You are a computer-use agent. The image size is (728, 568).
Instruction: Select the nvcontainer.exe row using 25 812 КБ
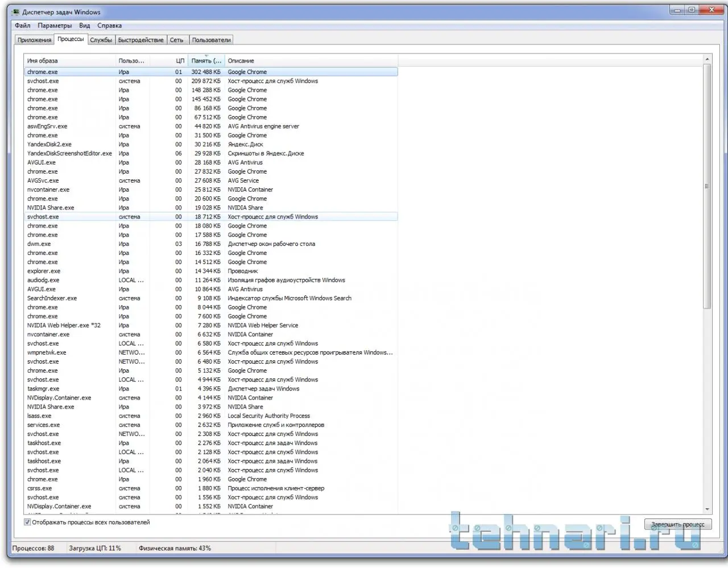point(211,190)
